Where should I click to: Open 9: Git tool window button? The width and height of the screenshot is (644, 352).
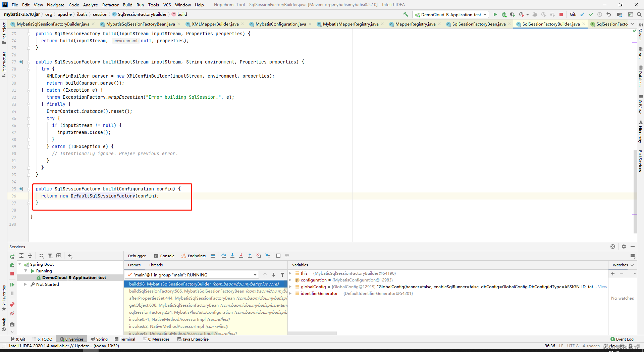point(18,339)
